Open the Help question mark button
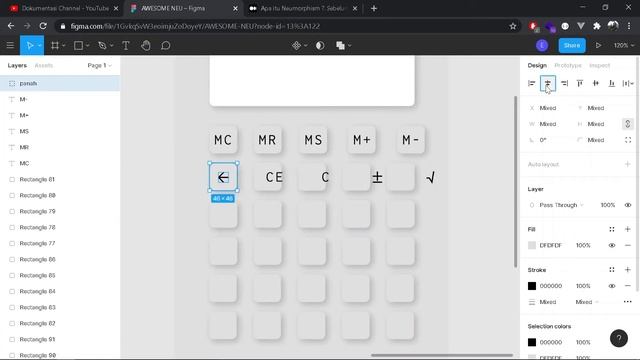The width and height of the screenshot is (640, 360). (x=619, y=338)
